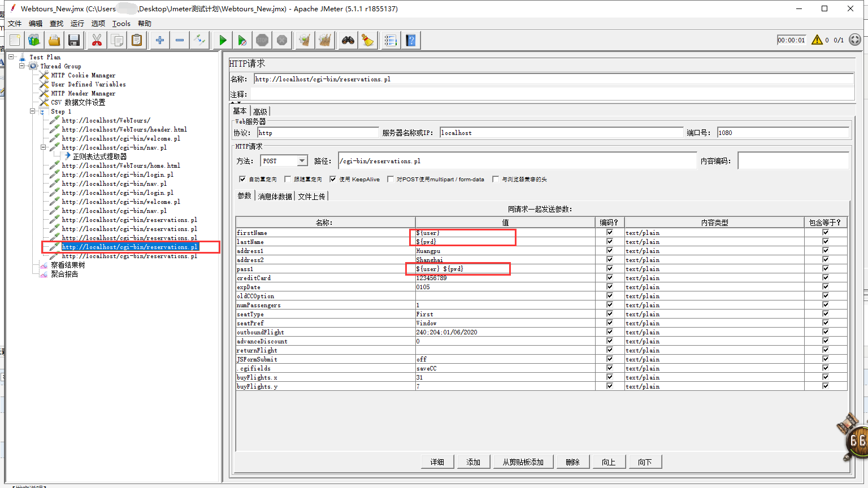Select the 聚合报告 listener node

(64, 274)
